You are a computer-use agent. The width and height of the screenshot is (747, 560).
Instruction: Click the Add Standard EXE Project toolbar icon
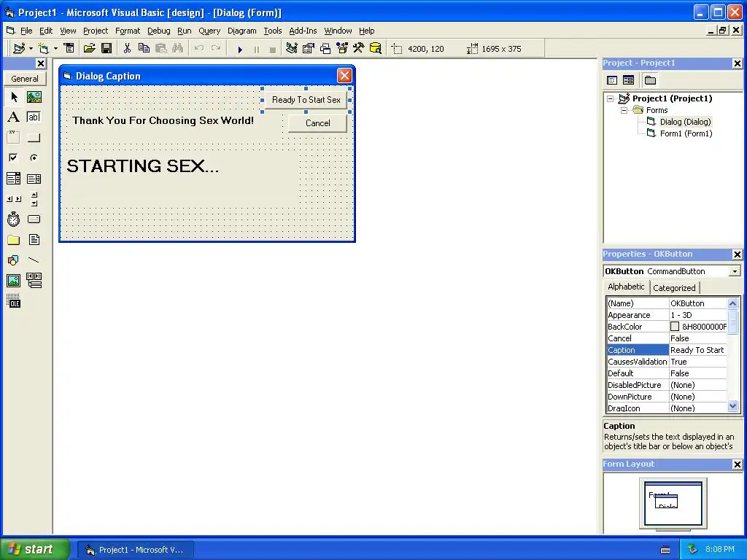pos(19,49)
